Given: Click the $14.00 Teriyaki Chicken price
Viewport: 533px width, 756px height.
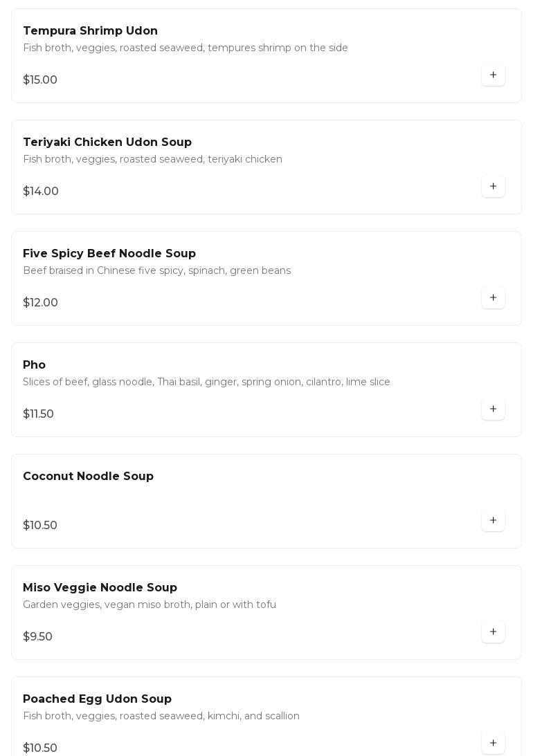Looking at the screenshot, I should [x=41, y=192].
